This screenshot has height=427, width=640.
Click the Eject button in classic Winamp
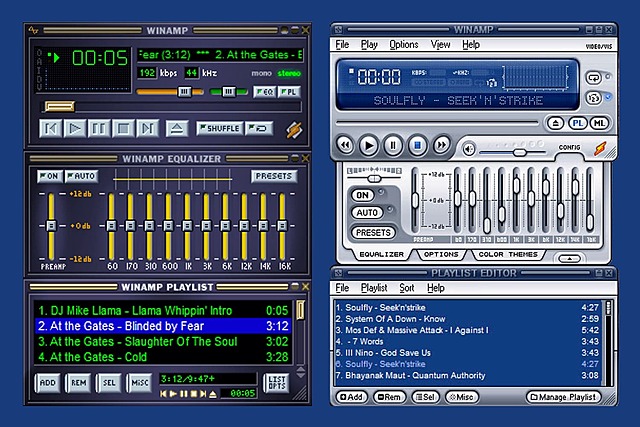tap(177, 129)
